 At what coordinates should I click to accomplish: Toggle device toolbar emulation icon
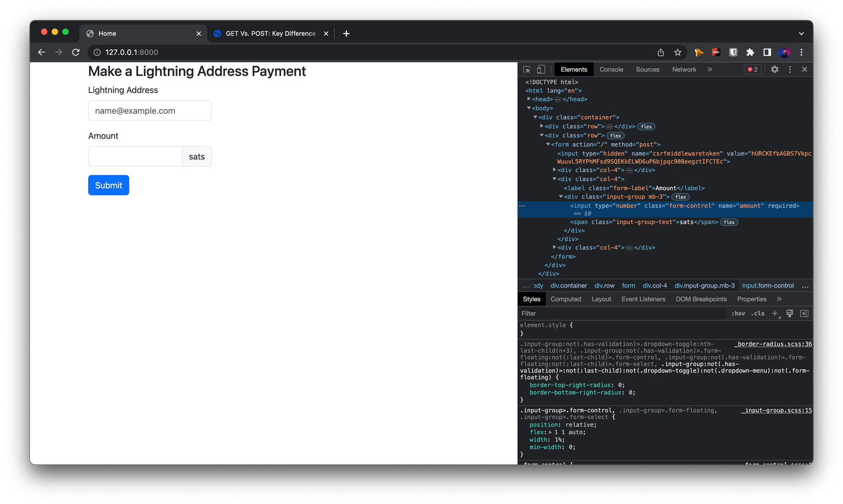pyautogui.click(x=540, y=69)
